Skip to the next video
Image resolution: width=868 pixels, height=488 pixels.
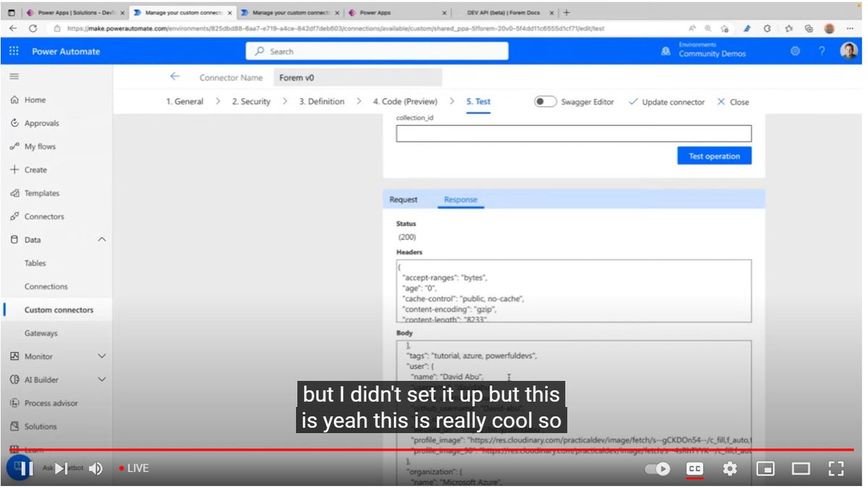tap(61, 468)
